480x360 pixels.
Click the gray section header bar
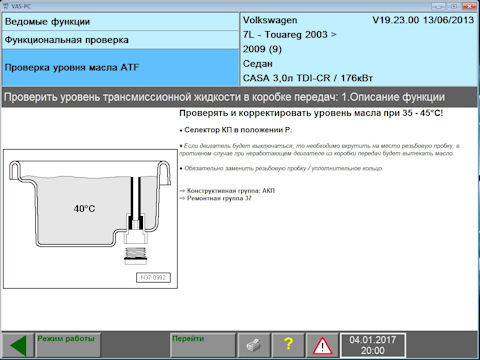(240, 97)
